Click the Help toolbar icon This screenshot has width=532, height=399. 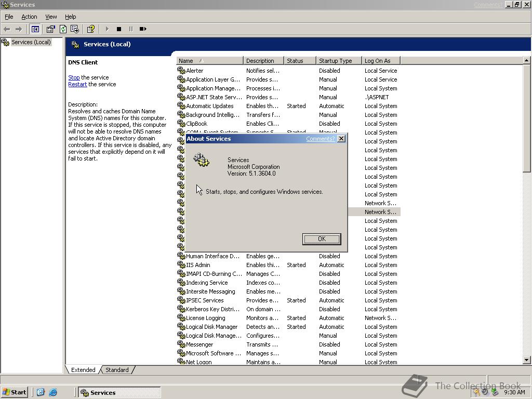tap(90, 29)
